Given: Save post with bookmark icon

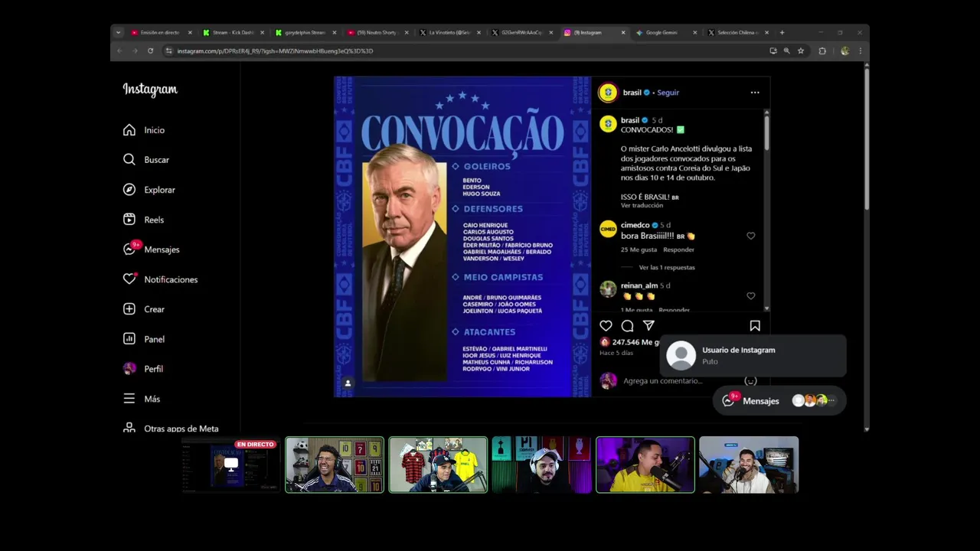Looking at the screenshot, I should [x=755, y=326].
